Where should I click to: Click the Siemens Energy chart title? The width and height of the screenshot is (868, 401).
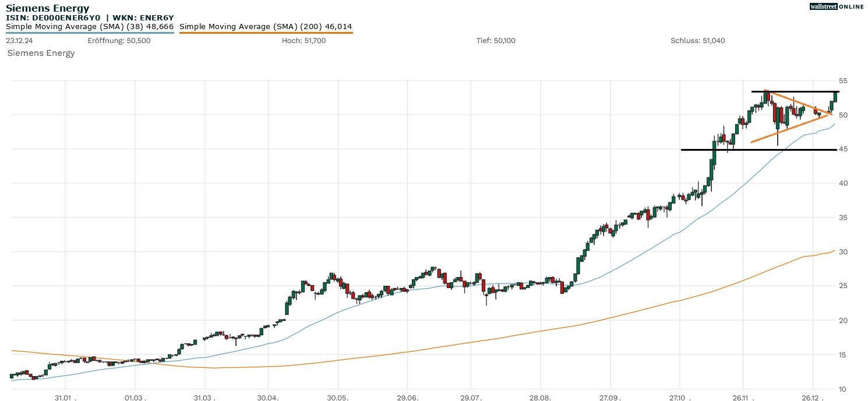pyautogui.click(x=47, y=8)
